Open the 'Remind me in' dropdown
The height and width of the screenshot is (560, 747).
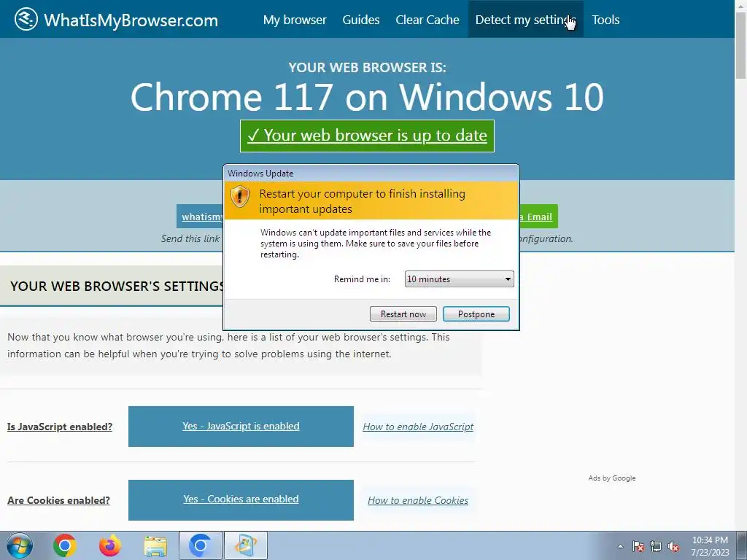pyautogui.click(x=460, y=279)
